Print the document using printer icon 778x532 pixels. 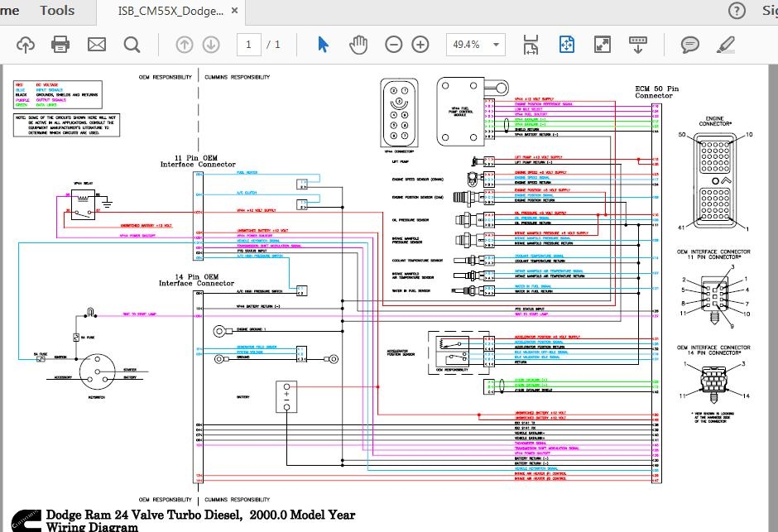point(60,45)
